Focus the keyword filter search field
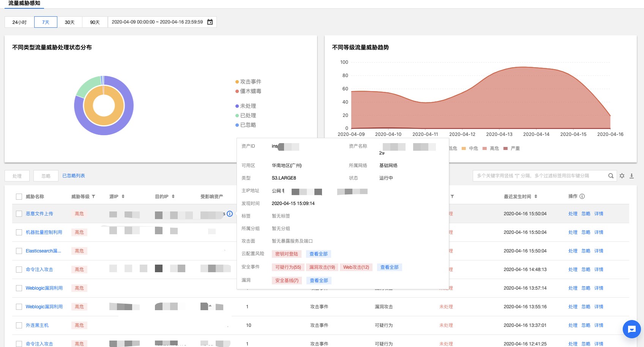Viewport: 644px width, 347px height. click(539, 176)
